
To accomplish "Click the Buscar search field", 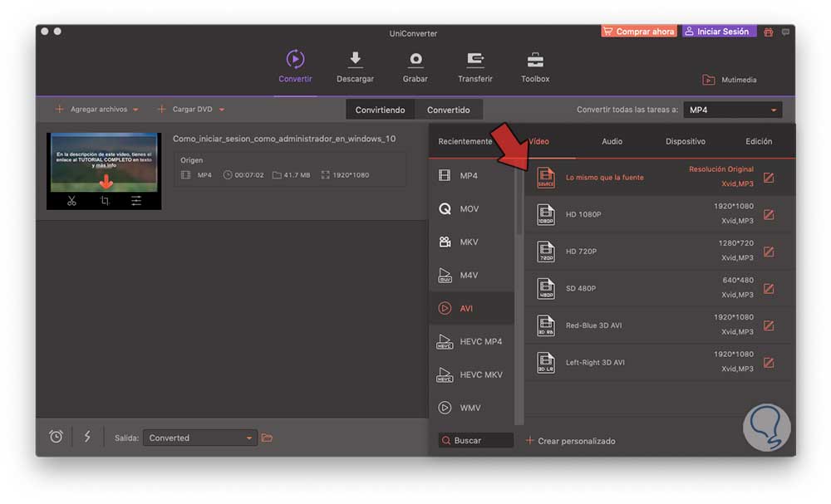I will click(476, 440).
